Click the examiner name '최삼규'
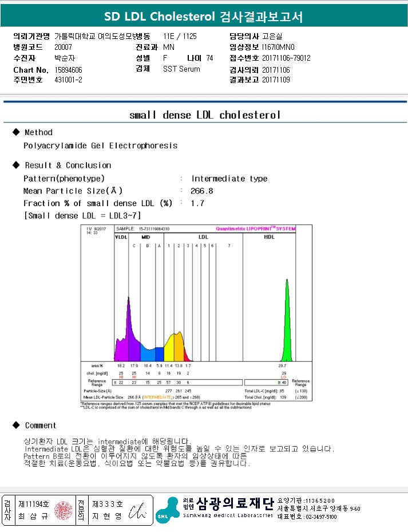 coord(33,517)
